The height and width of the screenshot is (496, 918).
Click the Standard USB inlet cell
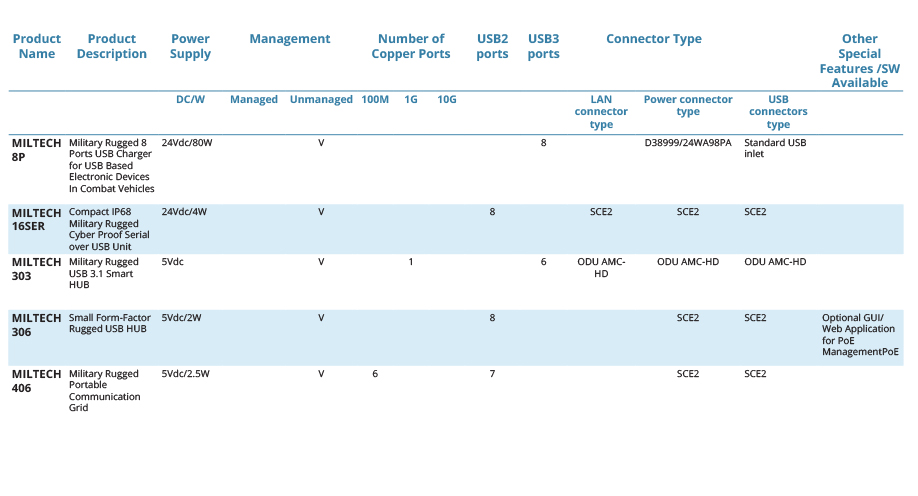[775, 148]
